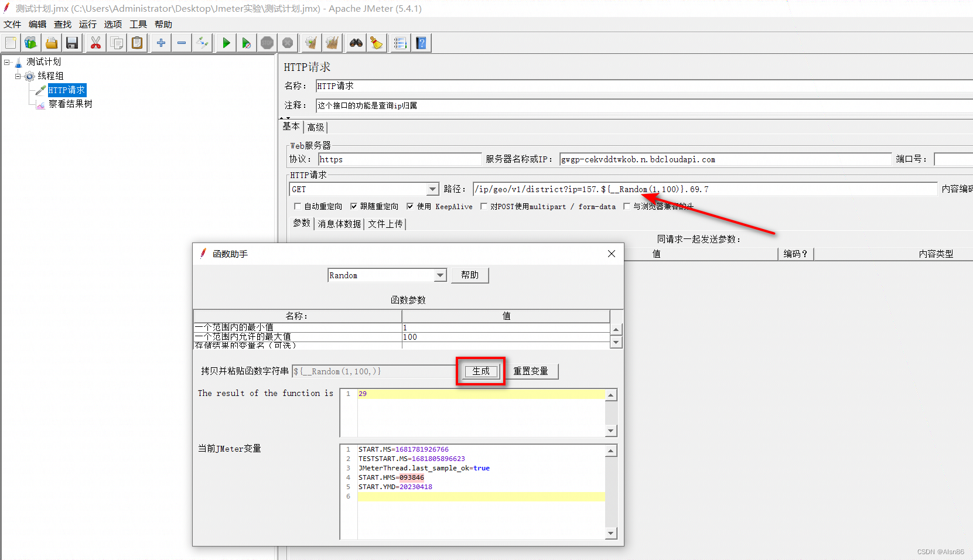
Task: Switch to the 消息体数据 tab
Action: [x=339, y=224]
